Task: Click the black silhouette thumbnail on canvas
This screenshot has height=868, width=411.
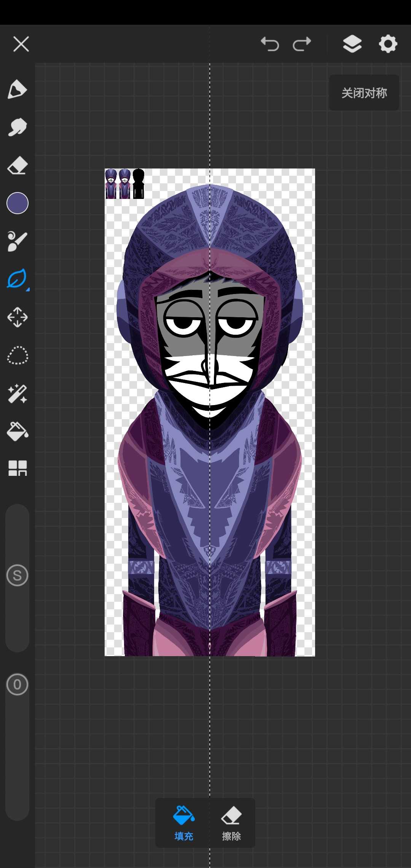Action: click(x=139, y=184)
